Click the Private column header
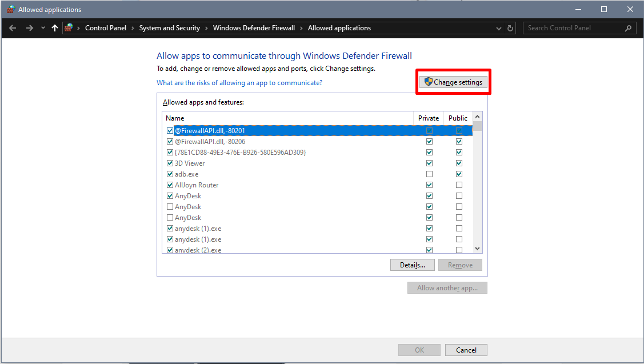Viewport: 644px width, 364px height. click(429, 118)
